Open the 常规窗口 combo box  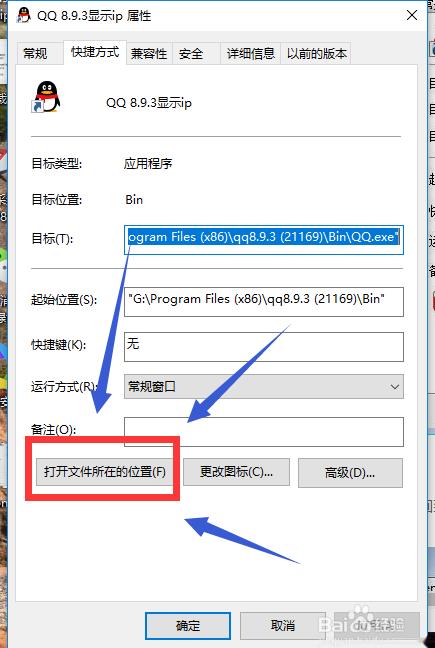[x=264, y=387]
